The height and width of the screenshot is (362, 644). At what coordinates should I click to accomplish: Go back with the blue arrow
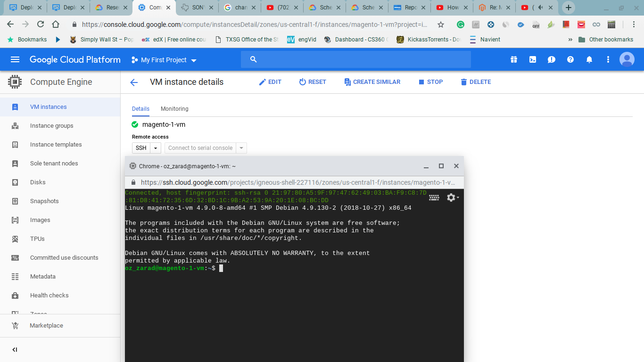[134, 82]
